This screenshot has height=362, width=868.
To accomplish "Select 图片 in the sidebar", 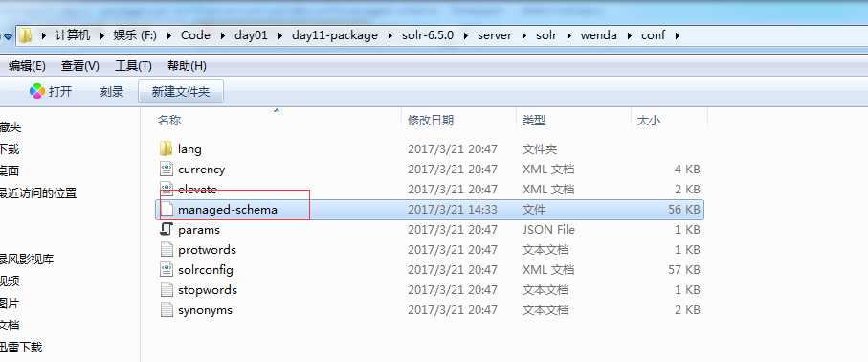I will (x=10, y=304).
